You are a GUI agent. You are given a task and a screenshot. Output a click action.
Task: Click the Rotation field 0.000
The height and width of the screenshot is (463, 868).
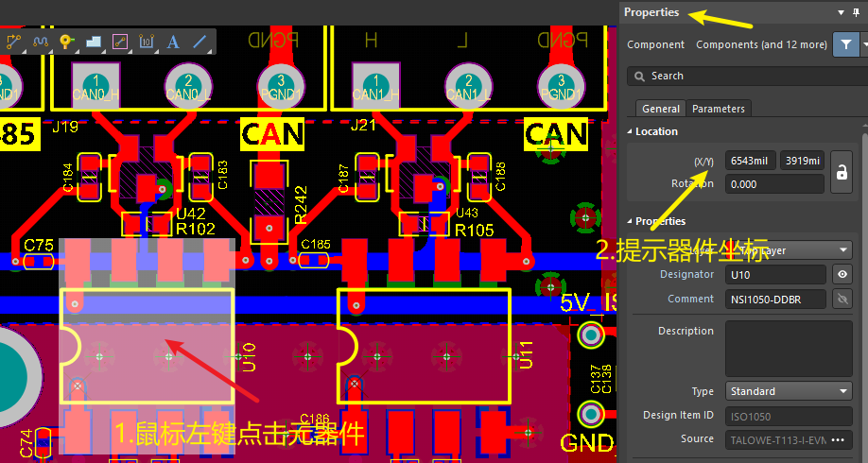click(774, 184)
